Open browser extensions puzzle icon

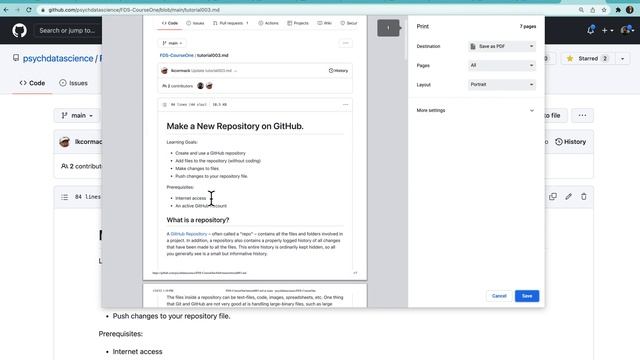(x=618, y=10)
